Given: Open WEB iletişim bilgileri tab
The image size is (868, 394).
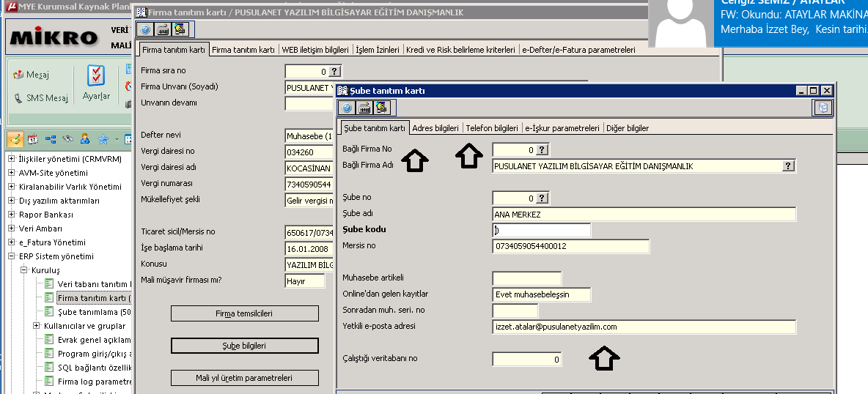Looking at the screenshot, I should click(315, 50).
